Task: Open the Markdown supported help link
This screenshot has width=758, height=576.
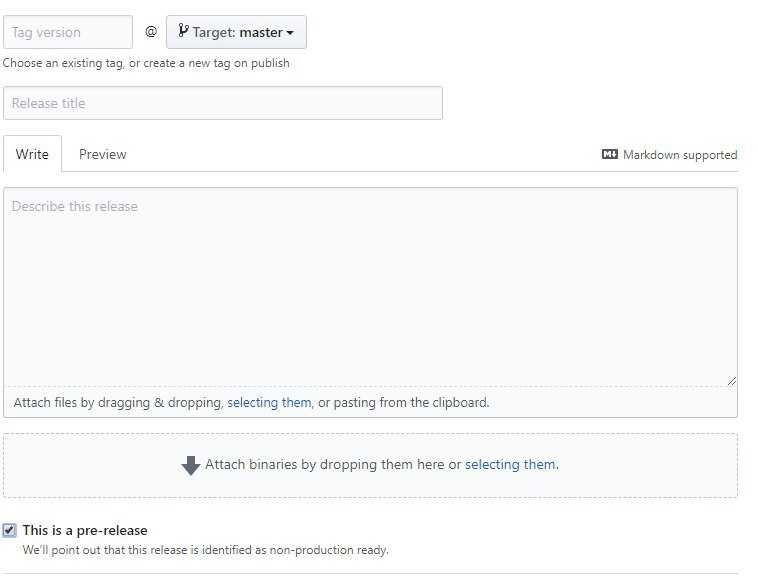Action: pos(670,155)
